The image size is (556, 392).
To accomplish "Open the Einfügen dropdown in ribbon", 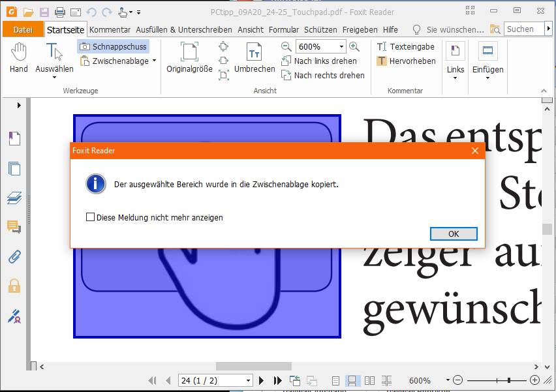I will 487,60.
